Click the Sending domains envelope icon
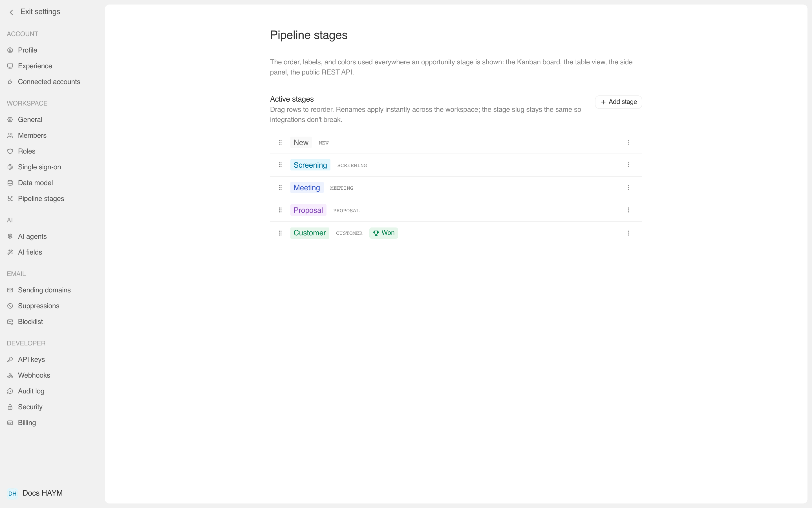Viewport: 812px width, 508px height. tap(10, 290)
